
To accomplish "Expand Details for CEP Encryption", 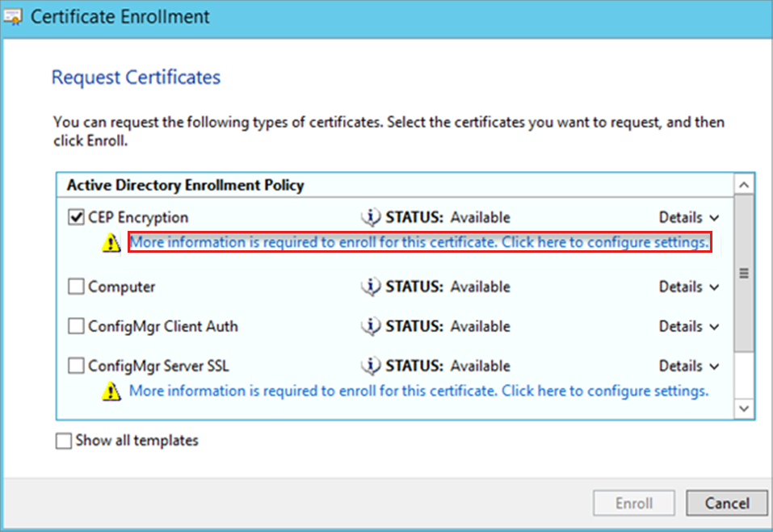I will (688, 217).
